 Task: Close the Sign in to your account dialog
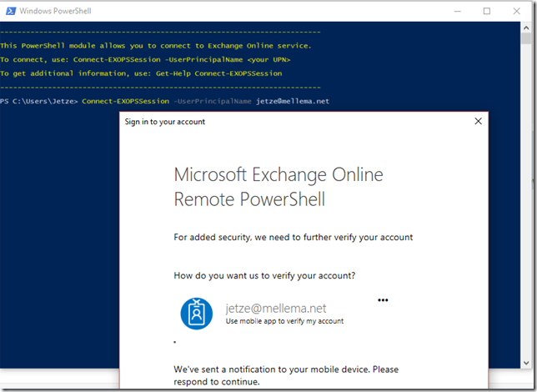click(478, 121)
